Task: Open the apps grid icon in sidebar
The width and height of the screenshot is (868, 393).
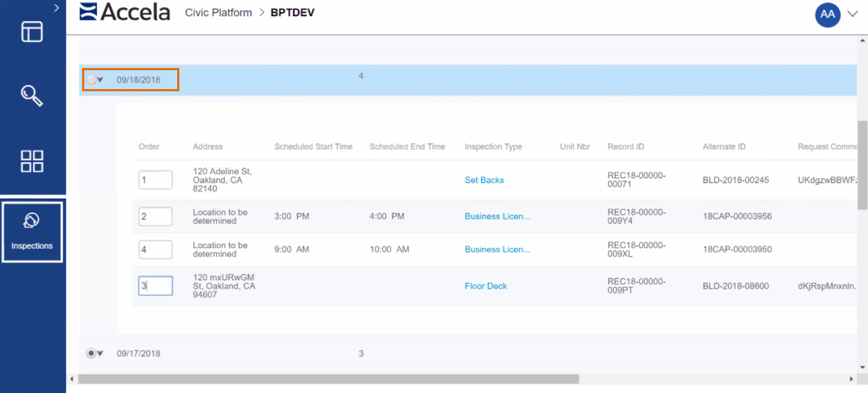Action: [x=32, y=161]
